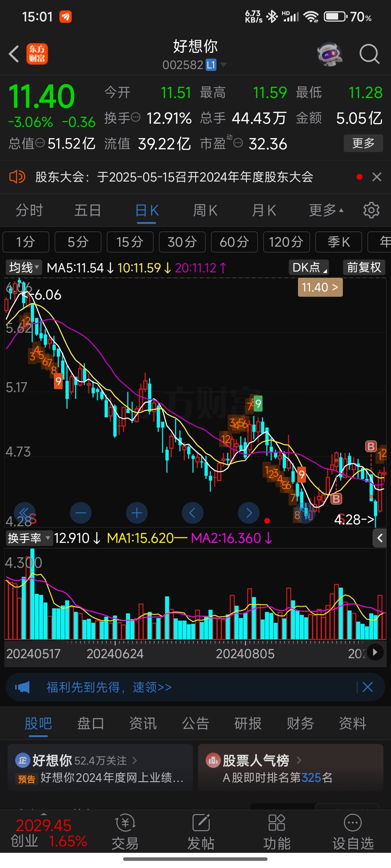391x868 pixels.
Task: Open 资讯 tab
Action: (x=143, y=723)
